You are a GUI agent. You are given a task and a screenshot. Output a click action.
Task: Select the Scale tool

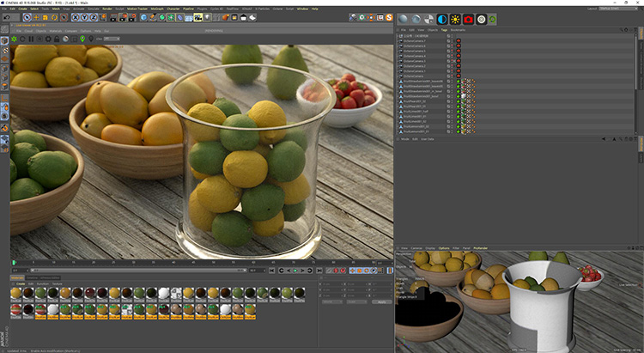coord(46,17)
